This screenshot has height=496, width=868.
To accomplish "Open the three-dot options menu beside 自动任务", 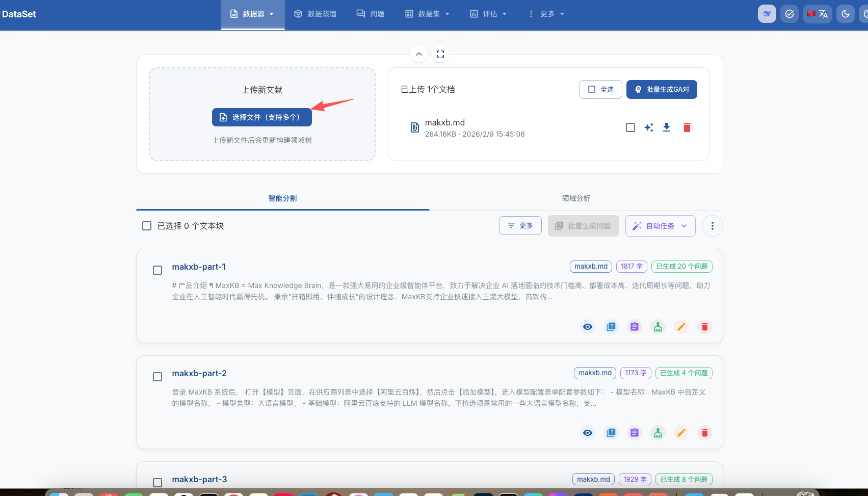I will (713, 226).
